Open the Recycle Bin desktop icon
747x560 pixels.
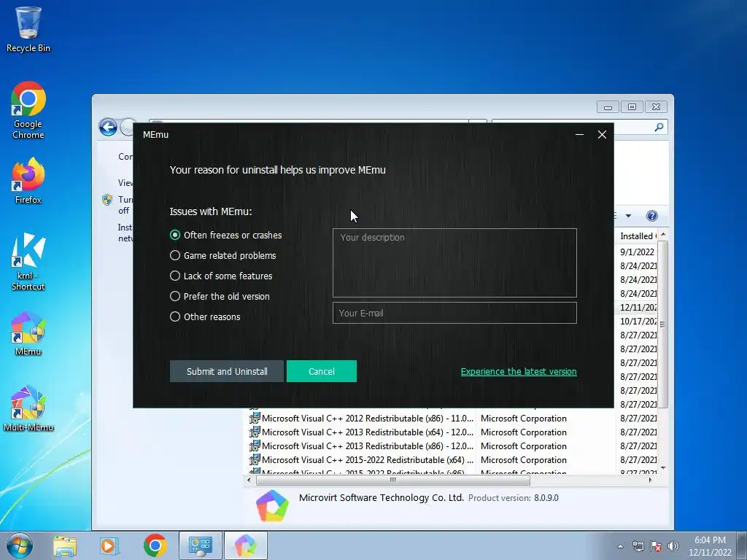(x=28, y=28)
